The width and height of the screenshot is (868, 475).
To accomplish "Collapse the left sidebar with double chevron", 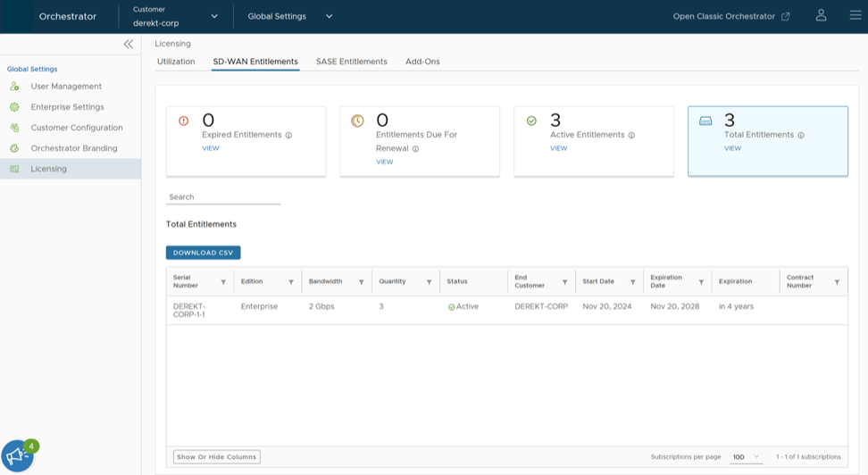I will (x=129, y=44).
